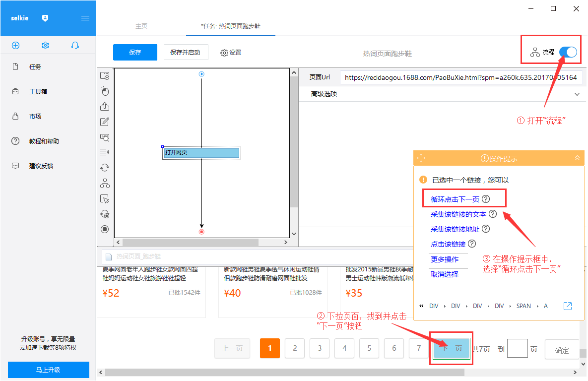The width and height of the screenshot is (588, 381).
Task: Select the 打开网页 step node
Action: point(201,153)
